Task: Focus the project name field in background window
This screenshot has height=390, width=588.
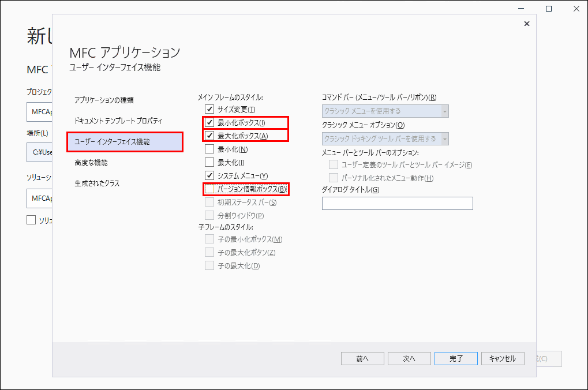Action: pyautogui.click(x=39, y=112)
